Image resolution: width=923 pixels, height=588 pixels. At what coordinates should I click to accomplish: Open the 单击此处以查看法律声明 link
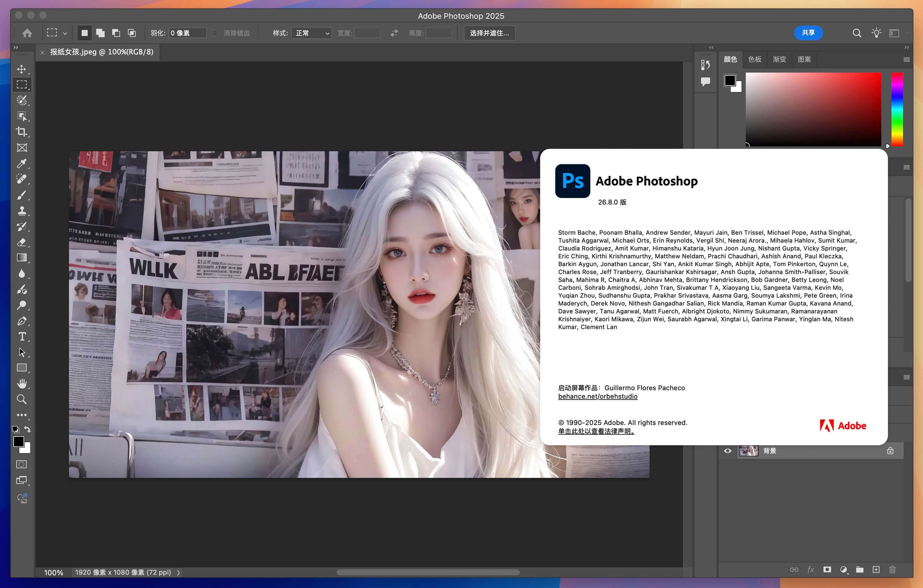596,431
